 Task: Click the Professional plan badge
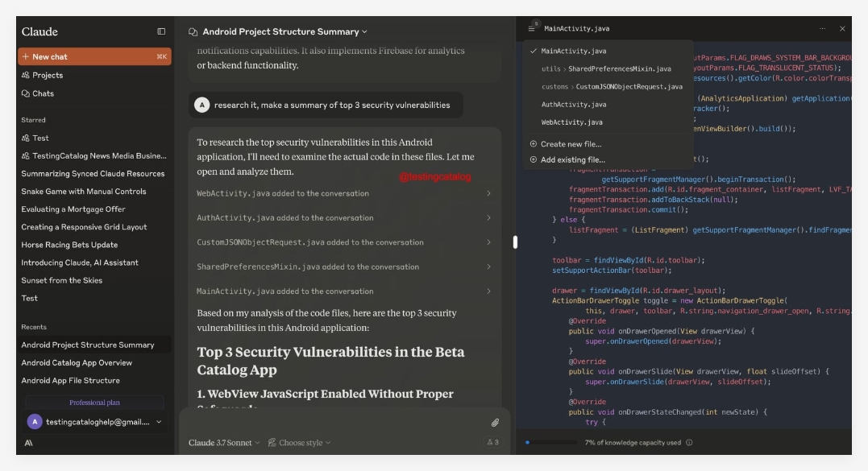click(94, 403)
